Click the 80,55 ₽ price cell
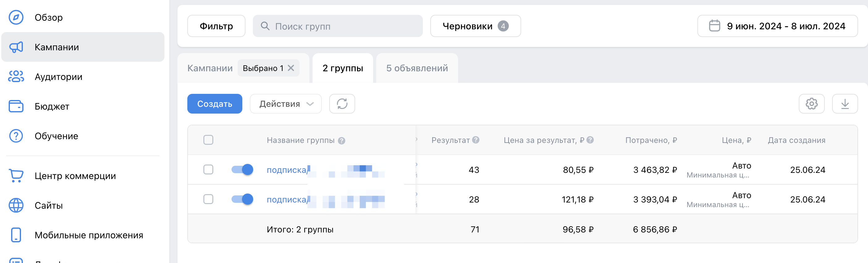 [x=578, y=170]
